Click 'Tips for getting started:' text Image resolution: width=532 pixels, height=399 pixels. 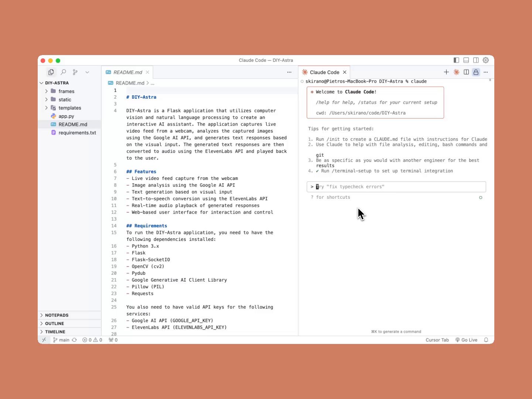(341, 129)
